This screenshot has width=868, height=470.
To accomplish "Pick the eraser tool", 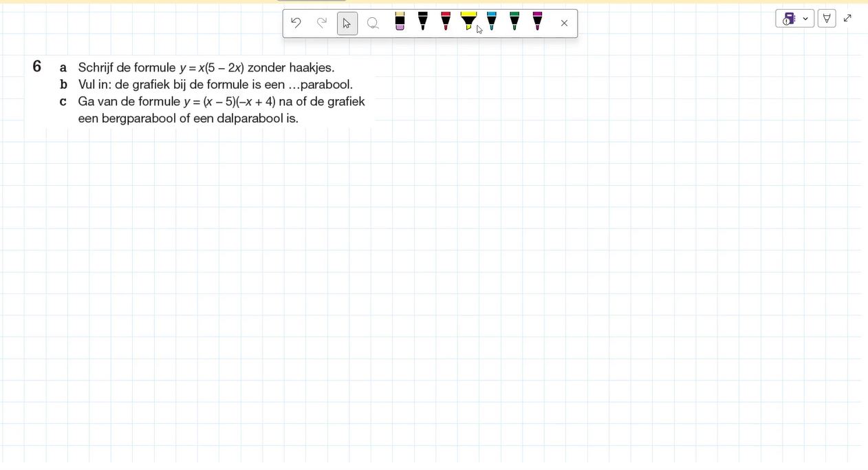I will 400,21.
